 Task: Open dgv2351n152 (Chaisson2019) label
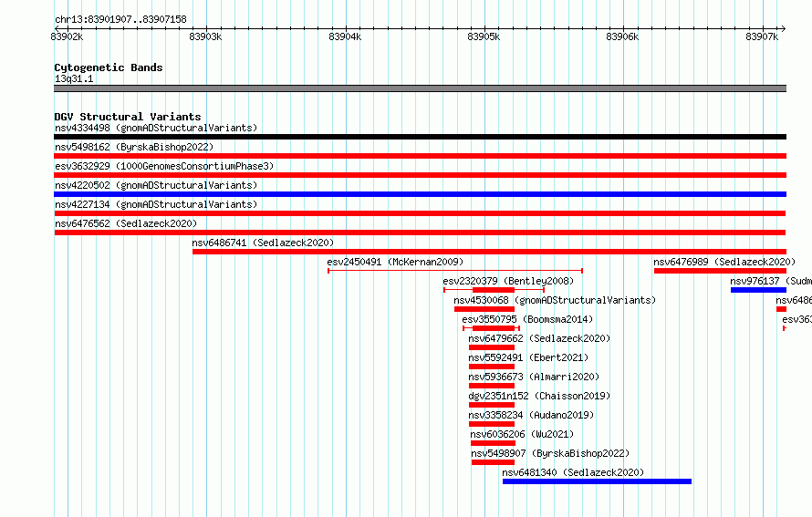539,396
